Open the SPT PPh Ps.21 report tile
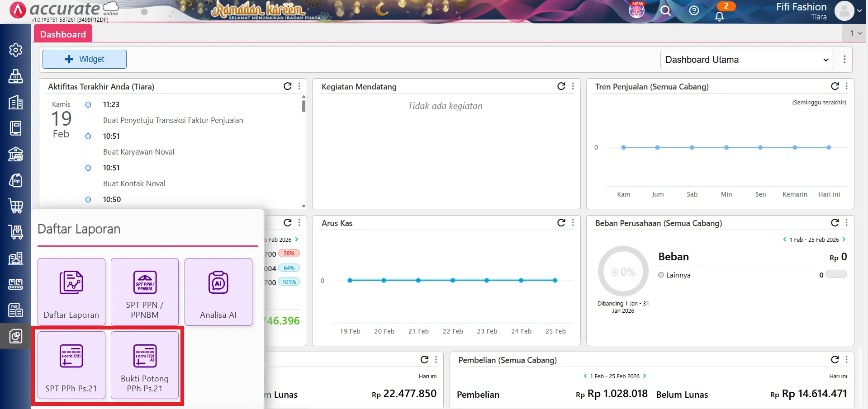 click(x=71, y=365)
